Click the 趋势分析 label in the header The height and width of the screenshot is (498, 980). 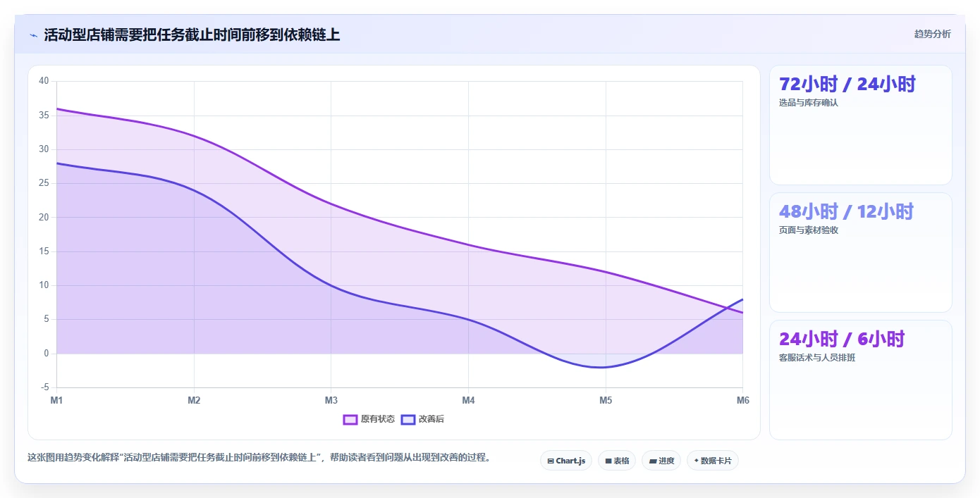[x=932, y=34]
